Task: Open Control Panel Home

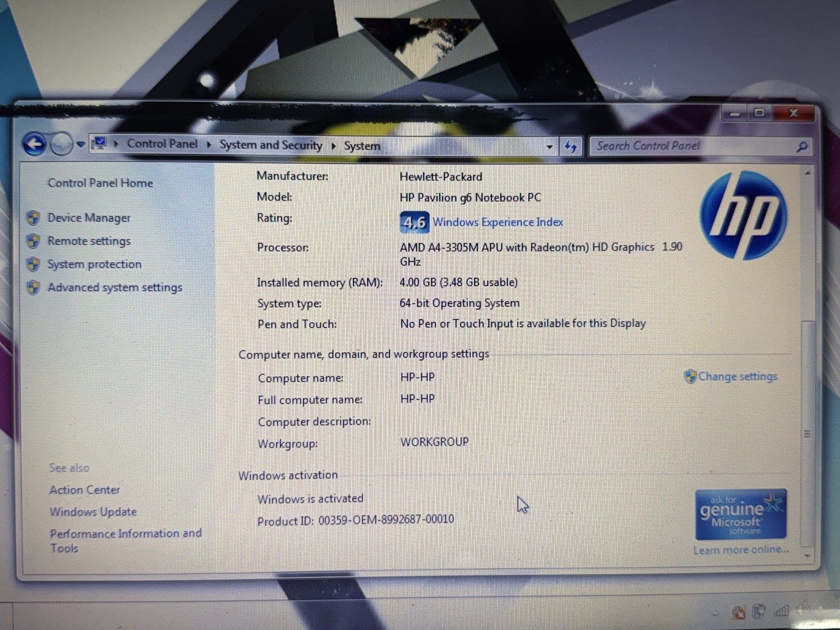Action: (x=100, y=183)
